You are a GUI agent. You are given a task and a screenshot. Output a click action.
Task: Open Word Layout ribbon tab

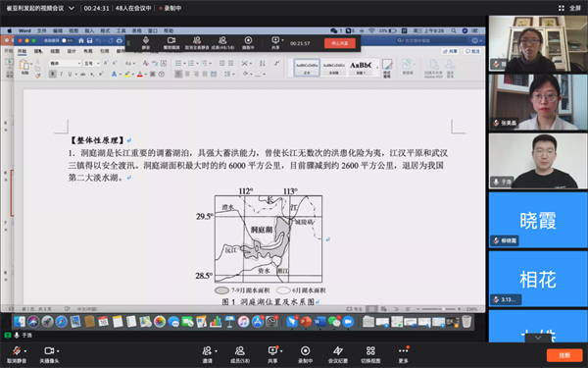(88, 51)
